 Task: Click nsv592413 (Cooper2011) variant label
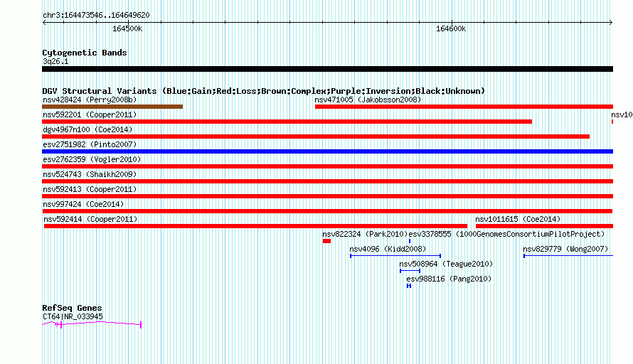click(90, 189)
